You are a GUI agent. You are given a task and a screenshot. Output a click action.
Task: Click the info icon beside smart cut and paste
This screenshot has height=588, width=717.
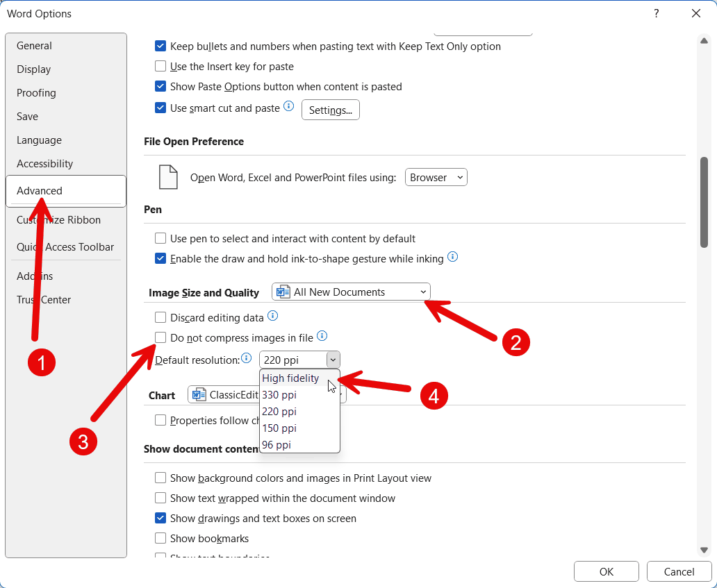(288, 106)
